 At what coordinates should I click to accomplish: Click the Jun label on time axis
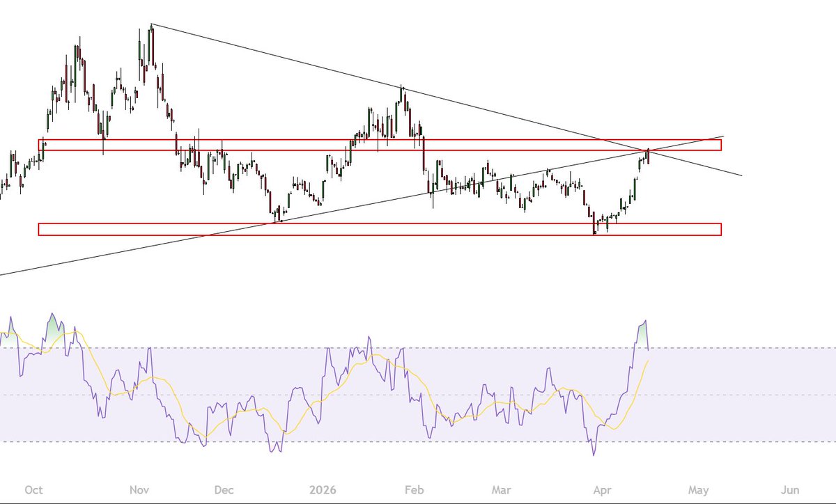(791, 489)
